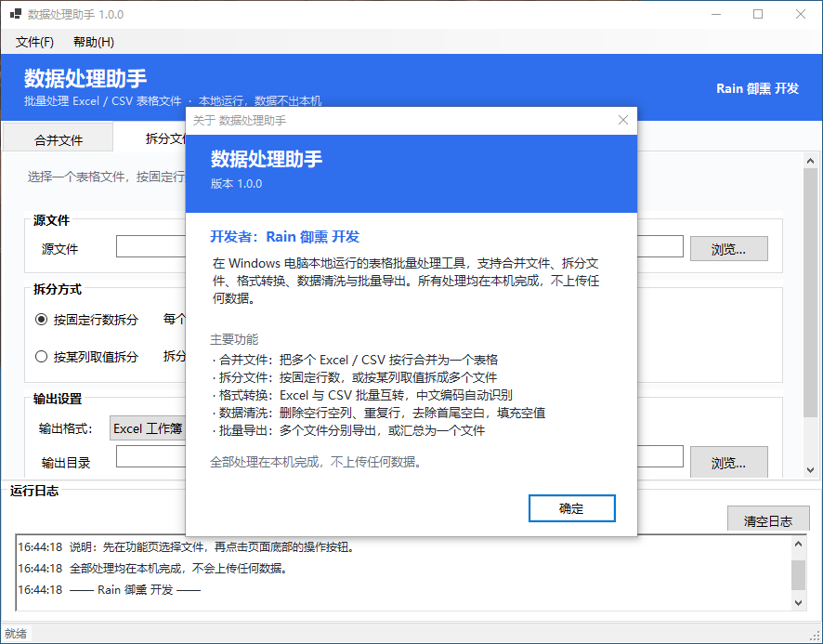Click the 运行日志 scrollbar down arrow
The height and width of the screenshot is (644, 823).
point(798,603)
